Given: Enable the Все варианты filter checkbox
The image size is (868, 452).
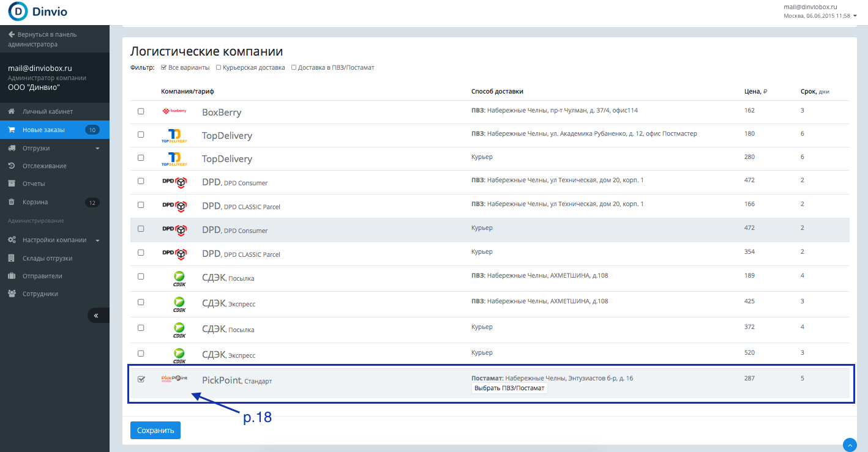Looking at the screenshot, I should [163, 67].
